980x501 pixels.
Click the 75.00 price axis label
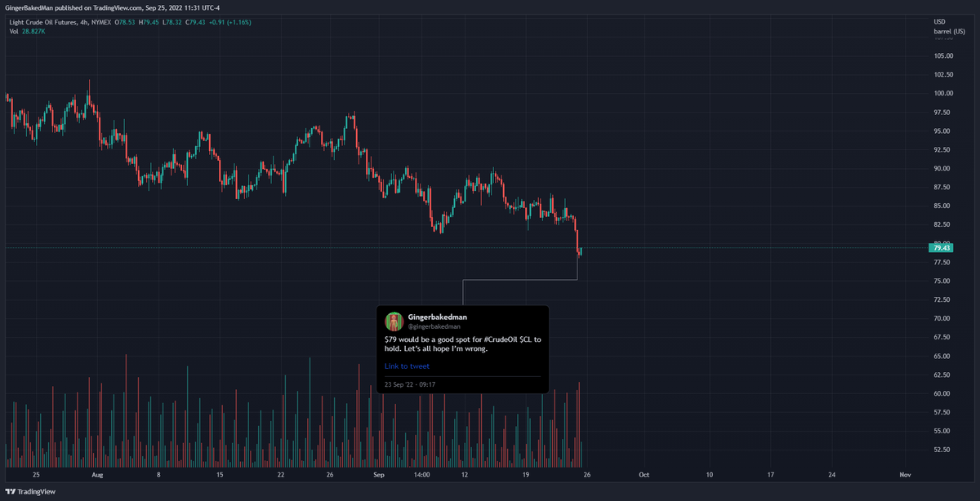click(x=942, y=281)
